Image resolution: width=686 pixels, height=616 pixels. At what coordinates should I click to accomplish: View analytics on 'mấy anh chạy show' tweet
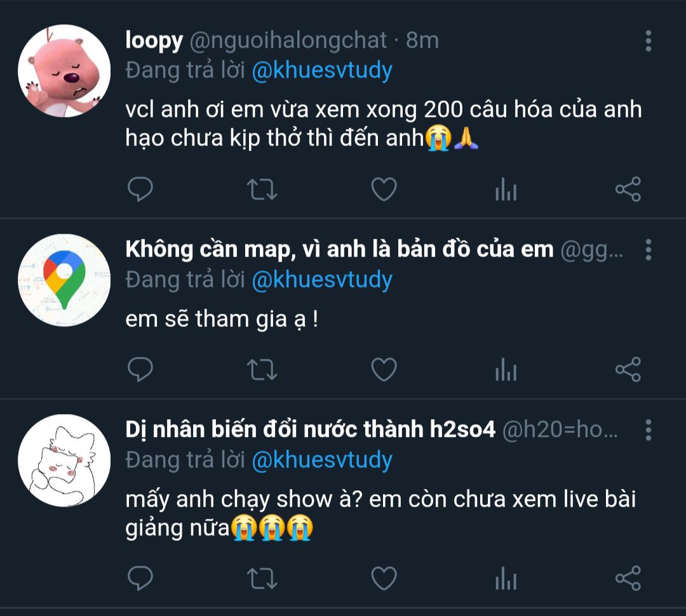pyautogui.click(x=506, y=578)
